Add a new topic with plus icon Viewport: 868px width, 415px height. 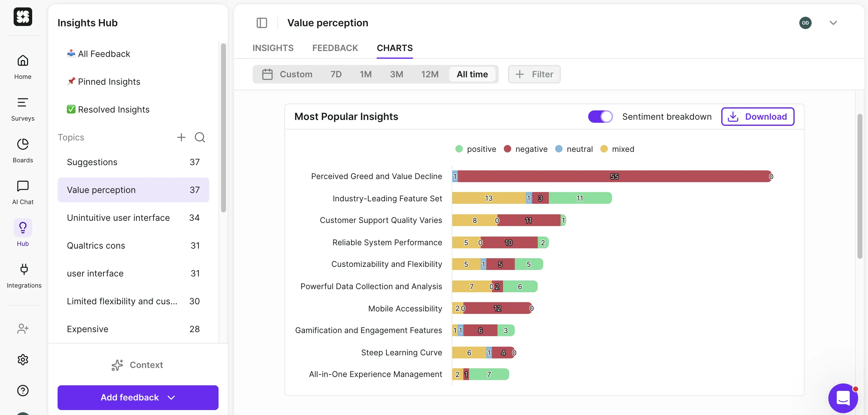tap(181, 137)
